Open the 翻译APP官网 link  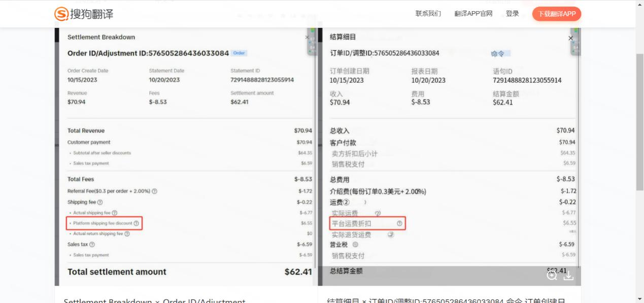pyautogui.click(x=473, y=14)
